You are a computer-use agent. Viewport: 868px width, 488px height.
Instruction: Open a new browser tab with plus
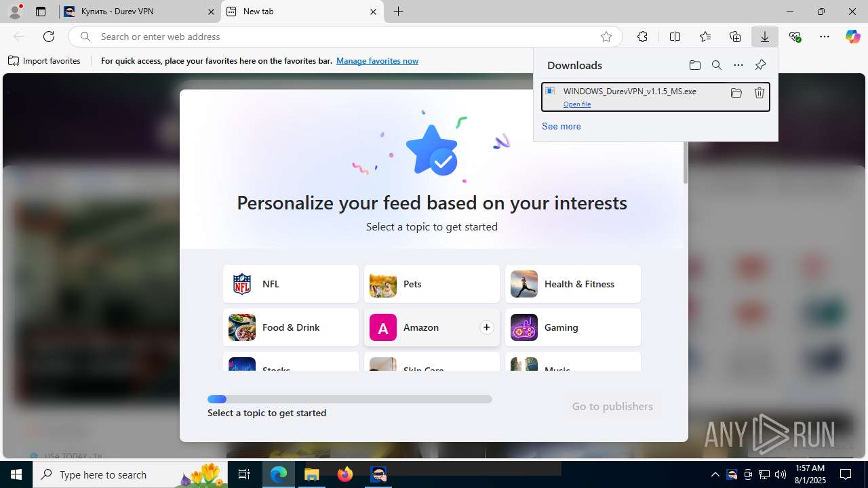click(x=399, y=12)
